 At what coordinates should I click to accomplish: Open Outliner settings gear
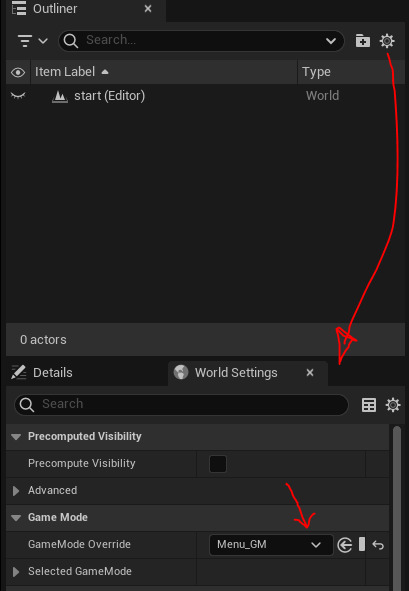[387, 40]
